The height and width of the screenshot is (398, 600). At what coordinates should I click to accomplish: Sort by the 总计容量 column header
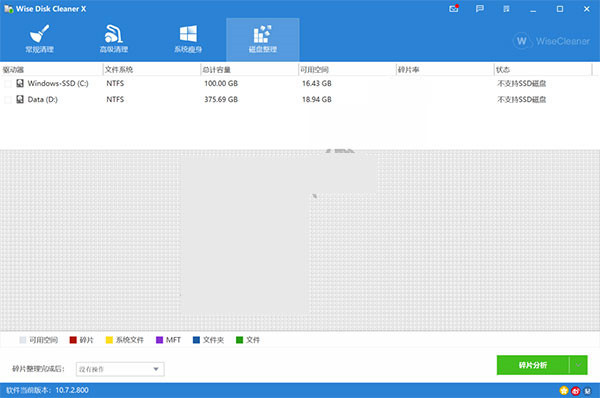pyautogui.click(x=249, y=70)
